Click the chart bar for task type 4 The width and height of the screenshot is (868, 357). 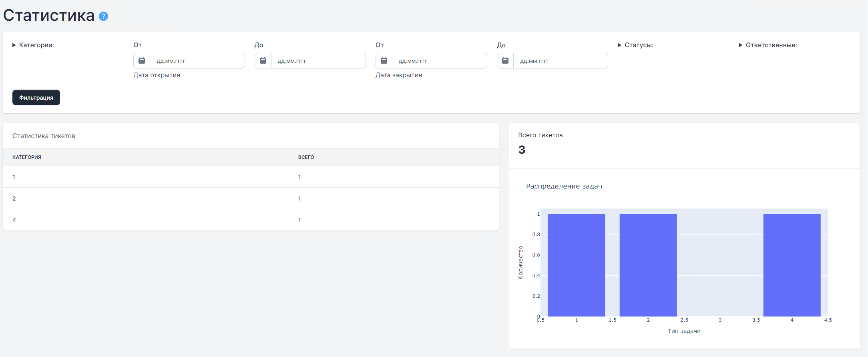[x=792, y=265]
